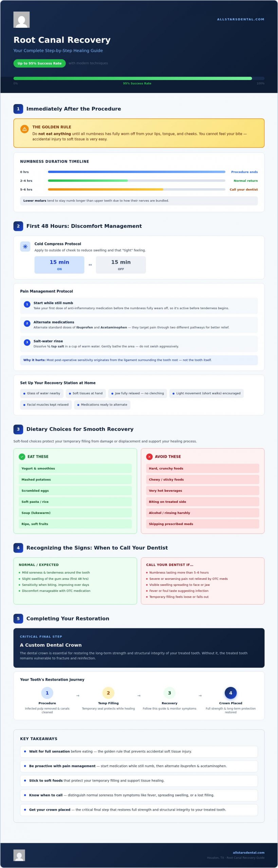Open the allstarsdental.com footer link
Viewport: 278px width, 868px height.
point(248,852)
